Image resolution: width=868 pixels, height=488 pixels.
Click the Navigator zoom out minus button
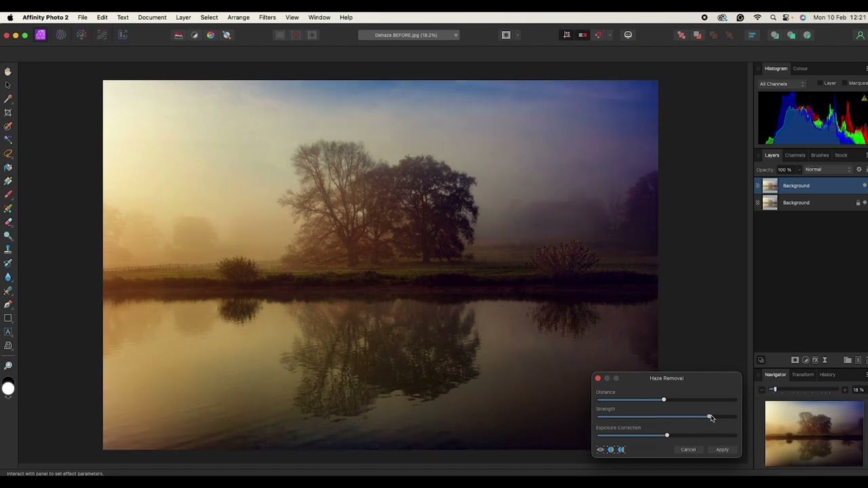[x=762, y=390]
